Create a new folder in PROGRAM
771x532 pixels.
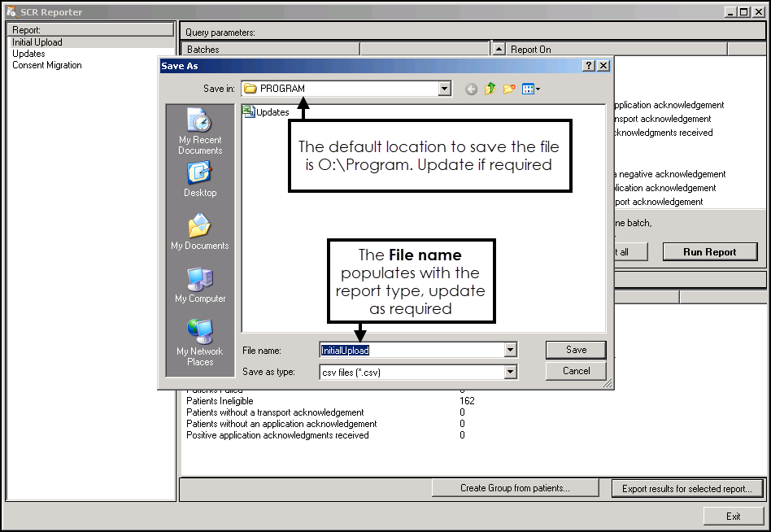click(x=510, y=89)
